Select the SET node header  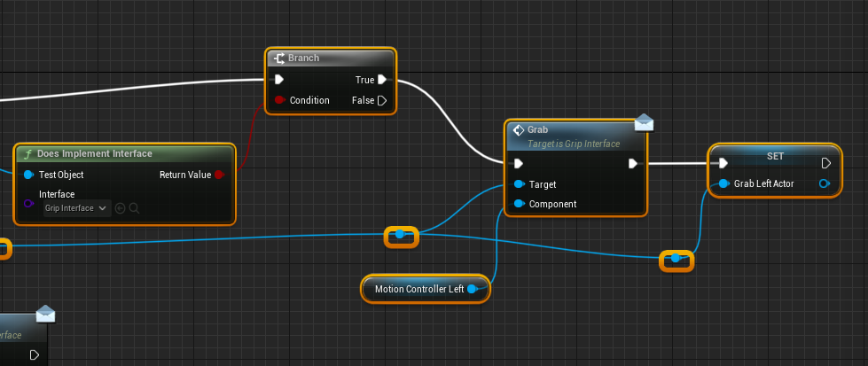point(775,155)
